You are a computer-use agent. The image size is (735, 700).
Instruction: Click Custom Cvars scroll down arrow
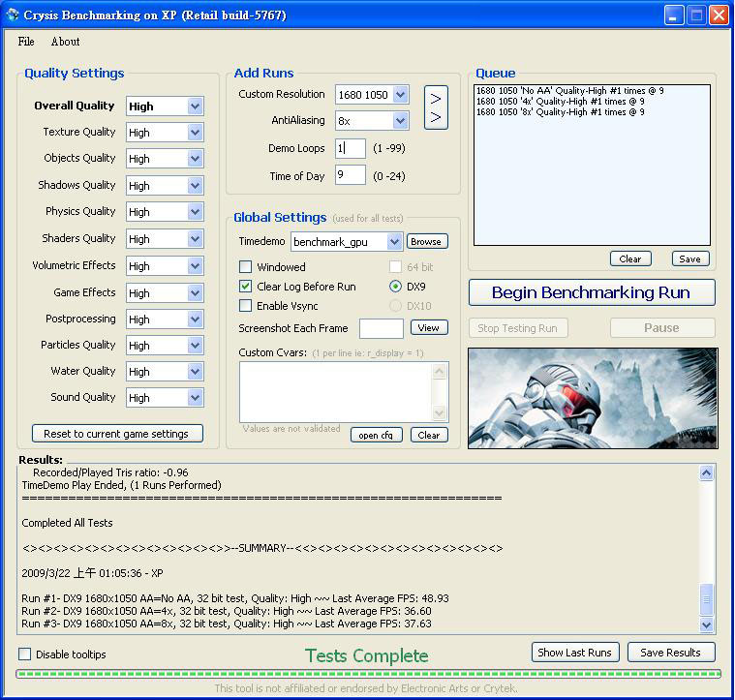tap(440, 413)
